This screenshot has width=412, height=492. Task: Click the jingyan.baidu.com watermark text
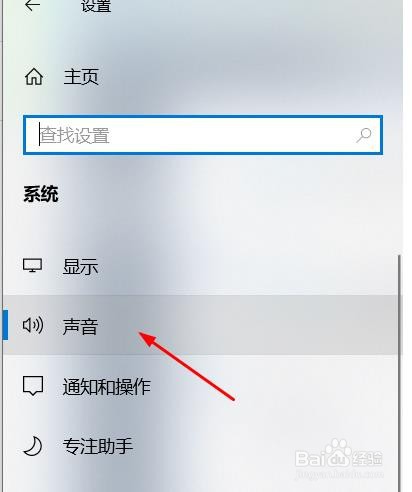(339, 474)
